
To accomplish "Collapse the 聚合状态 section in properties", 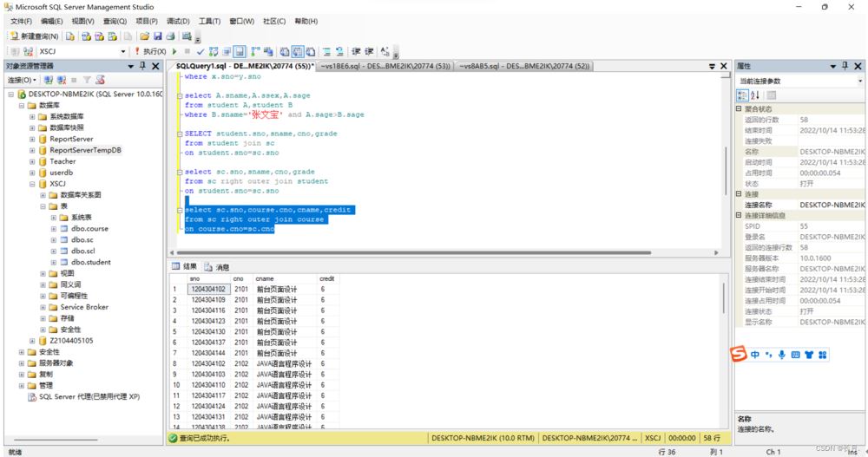I will pyautogui.click(x=740, y=109).
